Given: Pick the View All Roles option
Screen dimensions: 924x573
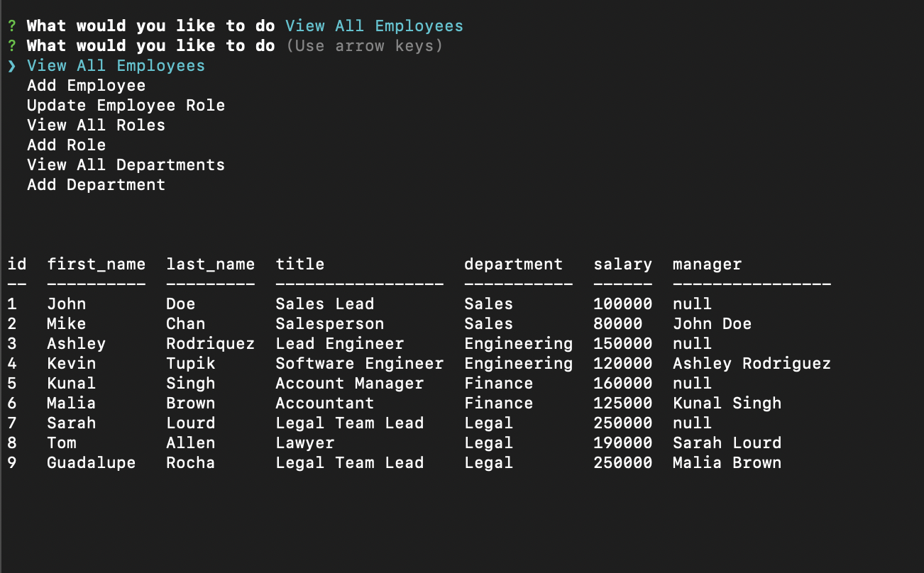Looking at the screenshot, I should 96,126.
